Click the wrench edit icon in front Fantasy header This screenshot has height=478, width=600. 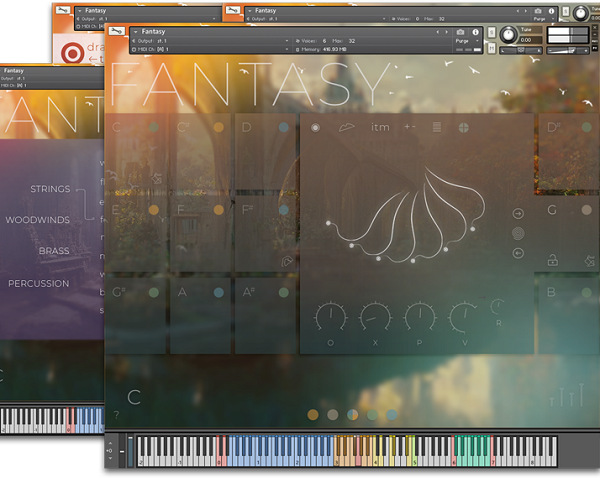point(117,31)
